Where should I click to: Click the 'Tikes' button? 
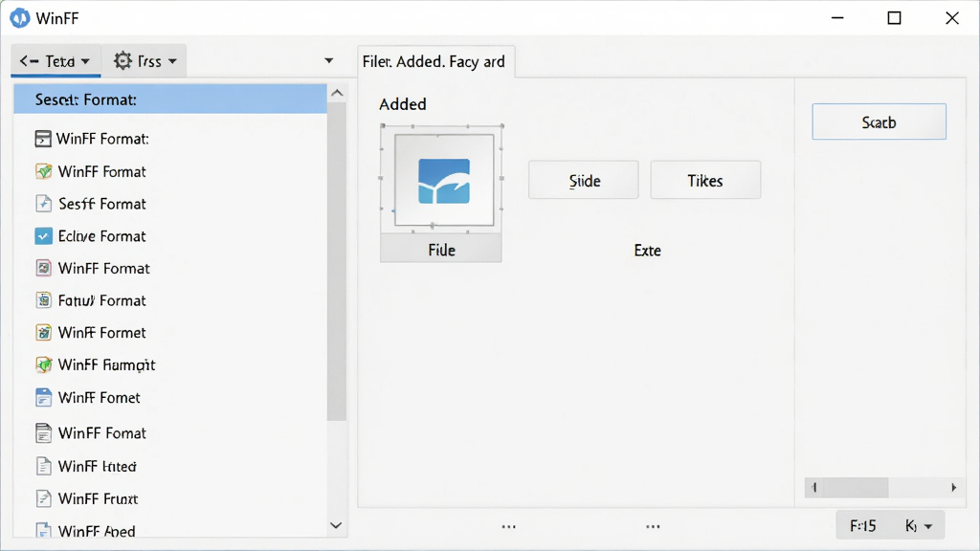(x=705, y=181)
